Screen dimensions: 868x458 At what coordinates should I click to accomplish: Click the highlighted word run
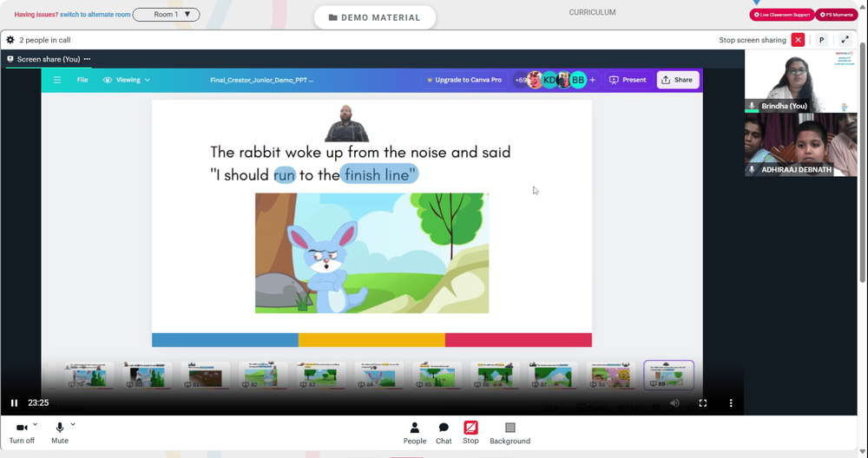pos(285,175)
